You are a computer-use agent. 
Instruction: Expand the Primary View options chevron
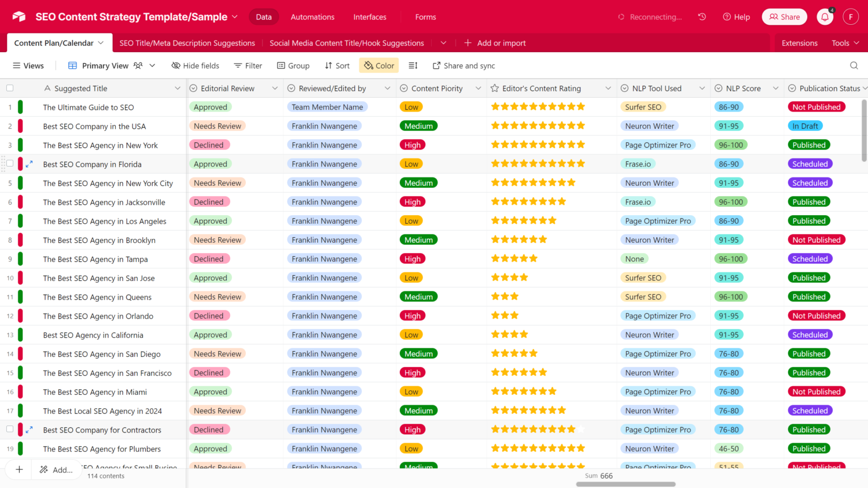click(152, 65)
